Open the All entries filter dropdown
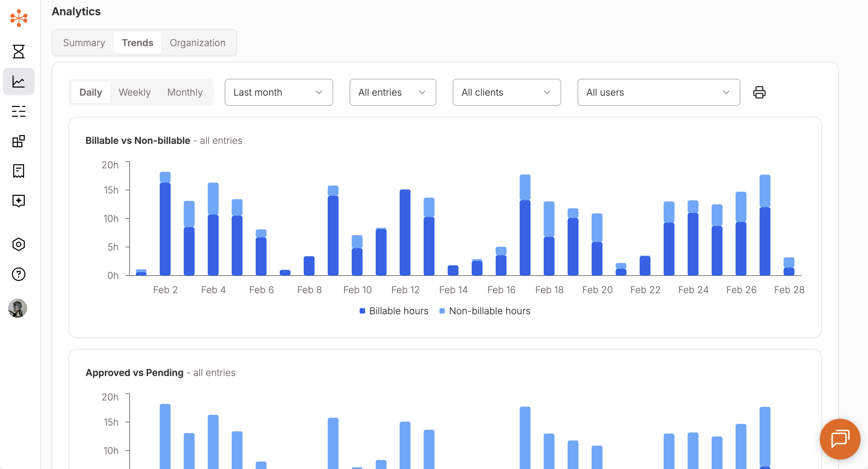The height and width of the screenshot is (469, 868). tap(392, 92)
